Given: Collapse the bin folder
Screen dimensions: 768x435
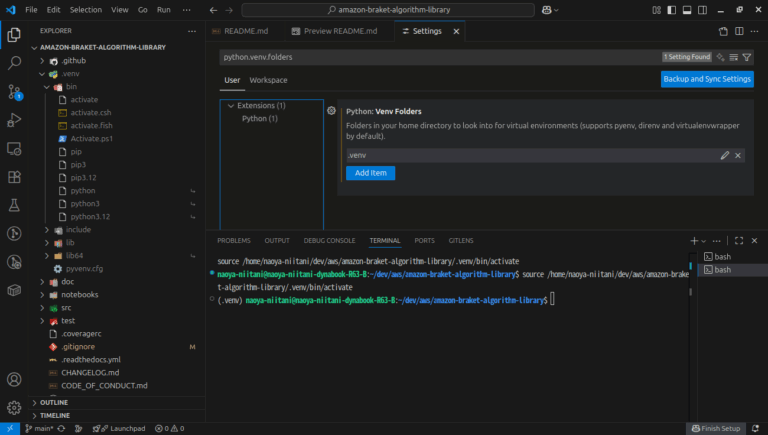Looking at the screenshot, I should [x=47, y=87].
